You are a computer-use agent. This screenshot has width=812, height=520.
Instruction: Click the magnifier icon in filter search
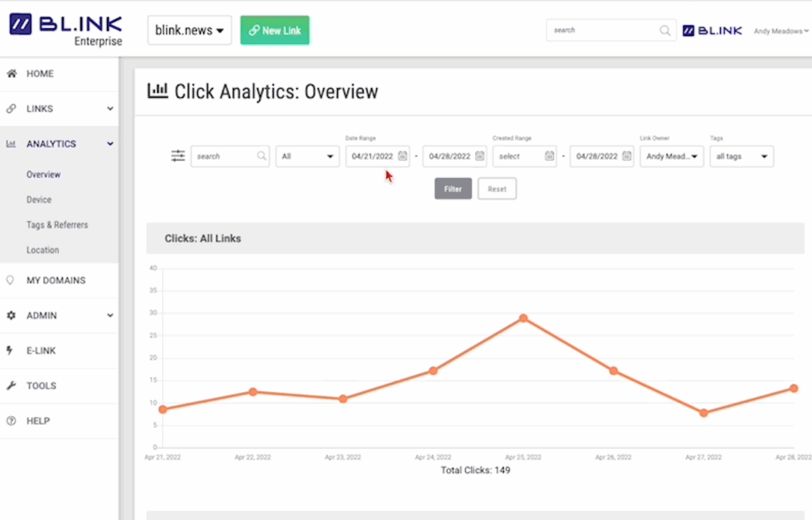(x=261, y=156)
